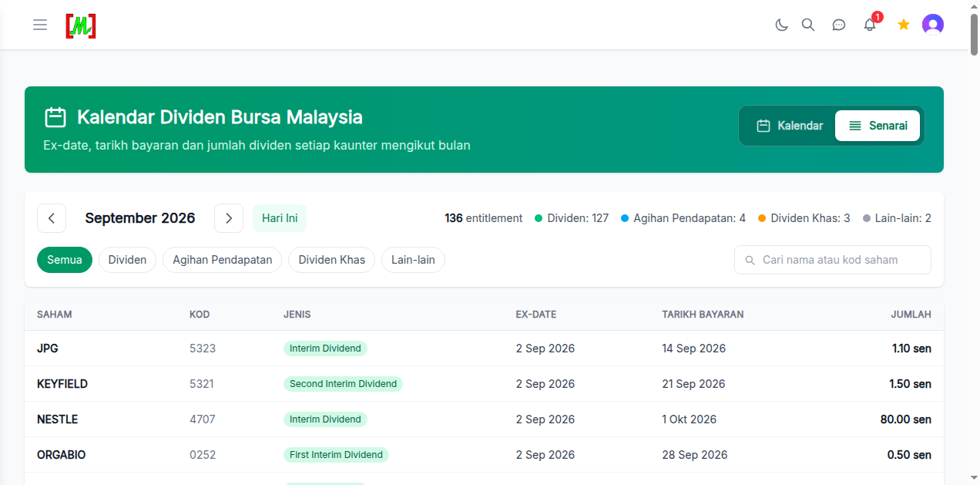Click the EX-DATE column header

click(536, 315)
